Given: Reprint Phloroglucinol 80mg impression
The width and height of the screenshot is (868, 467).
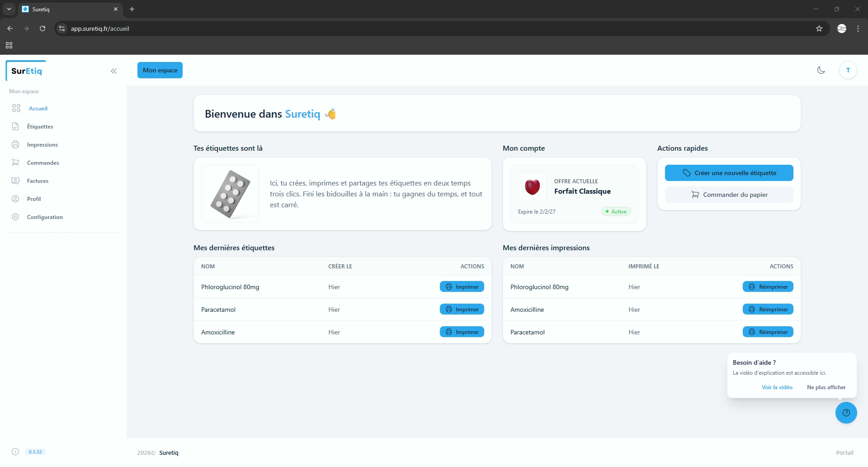Looking at the screenshot, I should (x=768, y=286).
